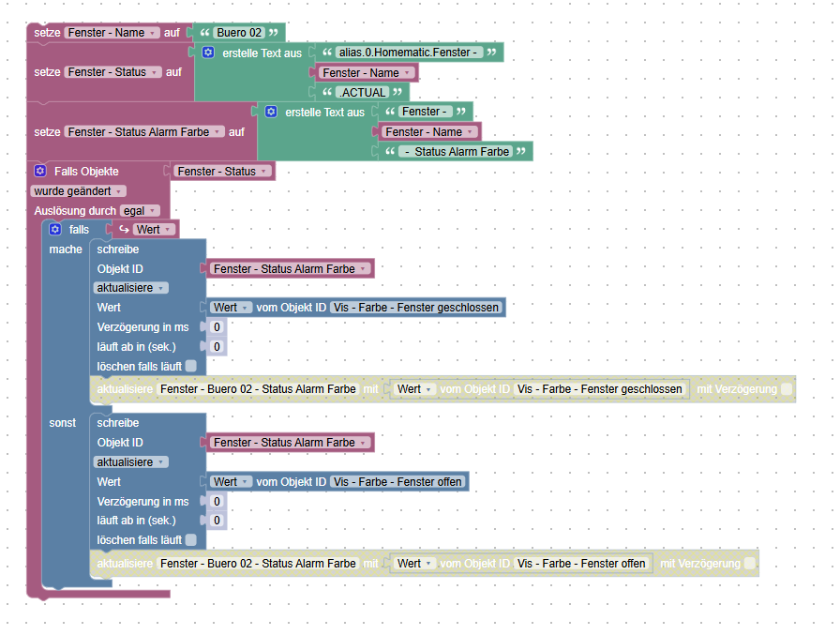
Task: Edit 'Verzögerung in ms' value in sonst block
Action: click(x=217, y=501)
